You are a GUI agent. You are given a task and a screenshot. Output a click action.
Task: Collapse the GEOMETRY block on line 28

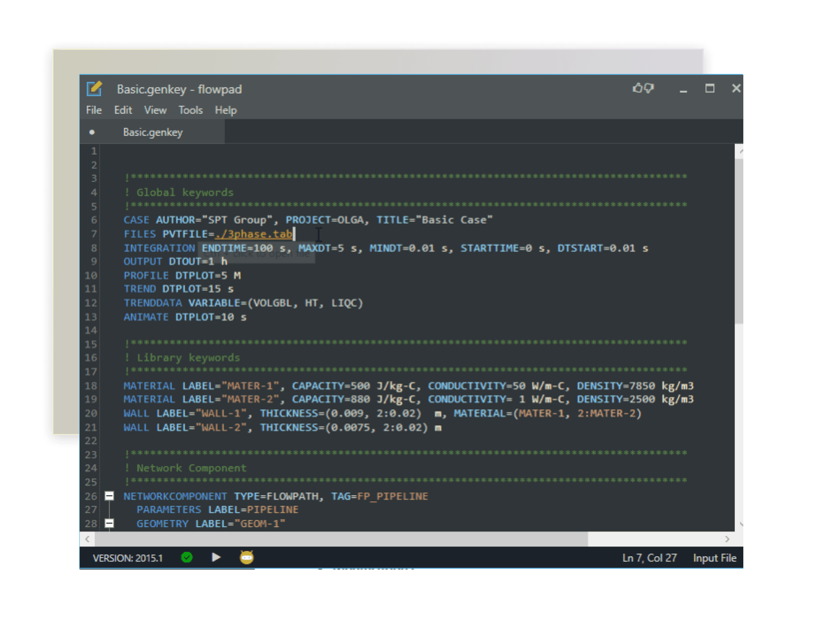point(109,523)
